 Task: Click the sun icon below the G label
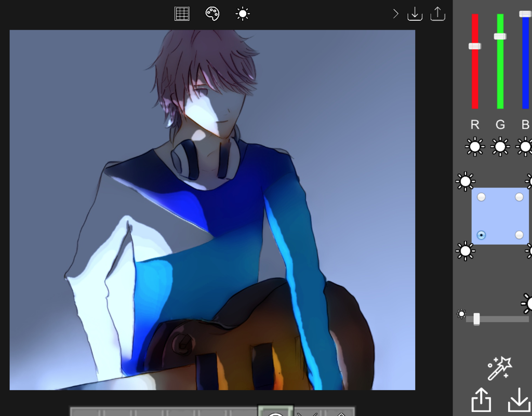(x=500, y=147)
